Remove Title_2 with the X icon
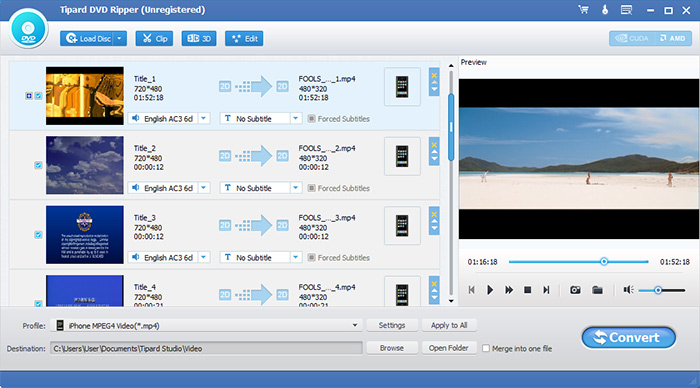 click(x=434, y=145)
